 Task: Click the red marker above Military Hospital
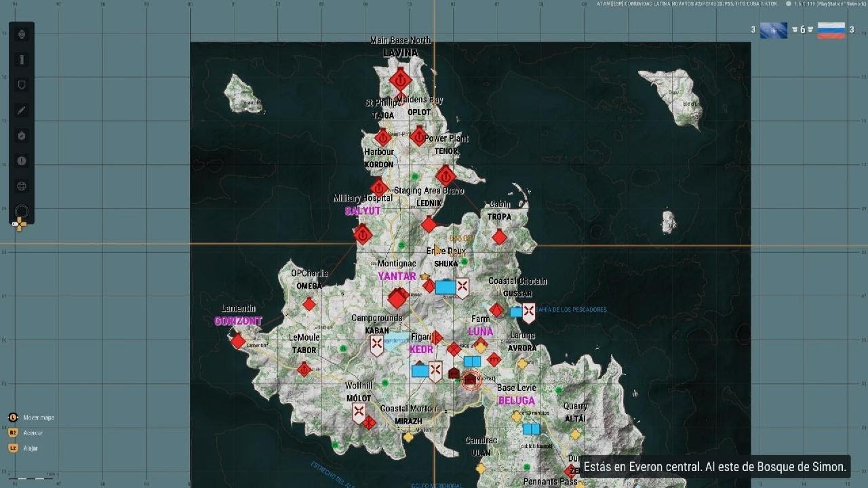pos(378,188)
